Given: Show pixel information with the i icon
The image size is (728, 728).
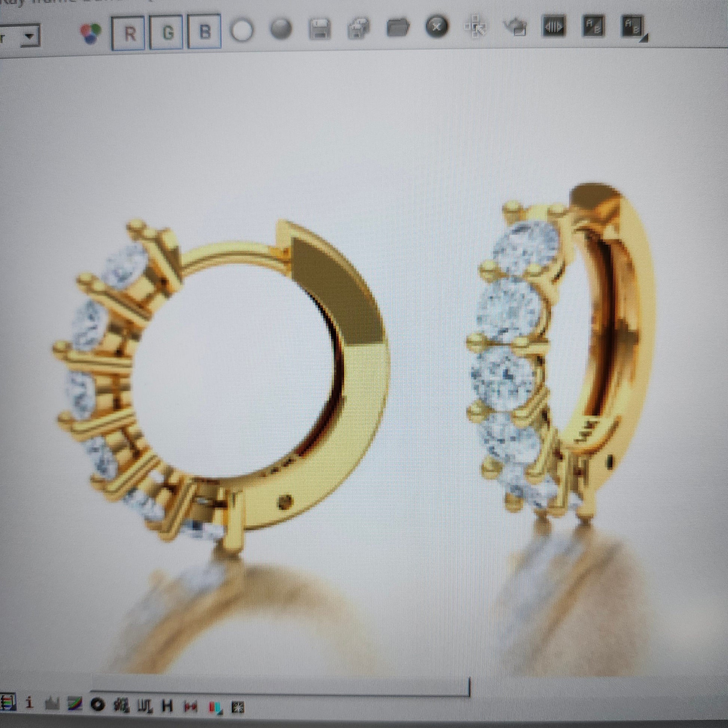Looking at the screenshot, I should tap(30, 703).
